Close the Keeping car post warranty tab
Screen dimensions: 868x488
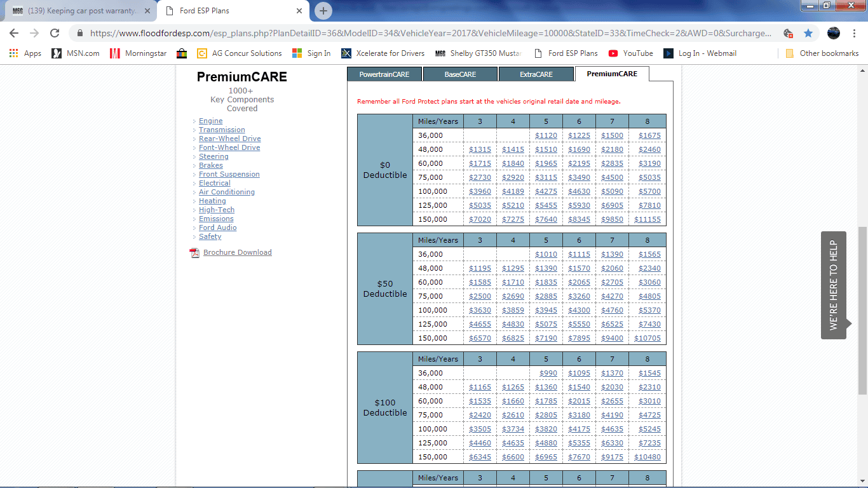pos(147,11)
